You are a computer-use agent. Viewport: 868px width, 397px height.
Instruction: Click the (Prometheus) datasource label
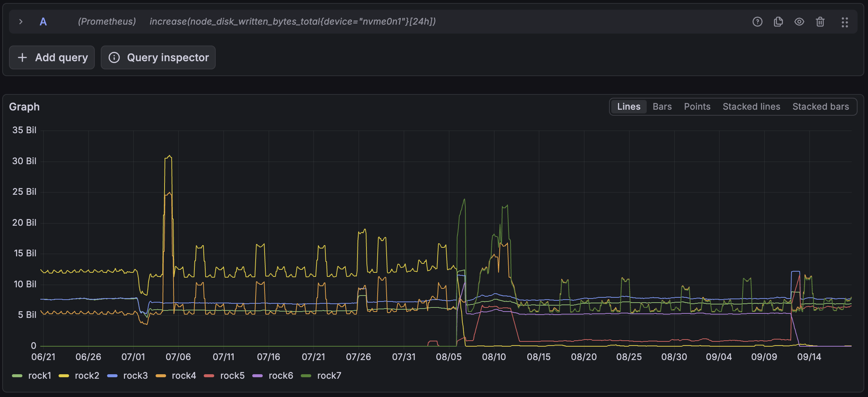tap(107, 22)
